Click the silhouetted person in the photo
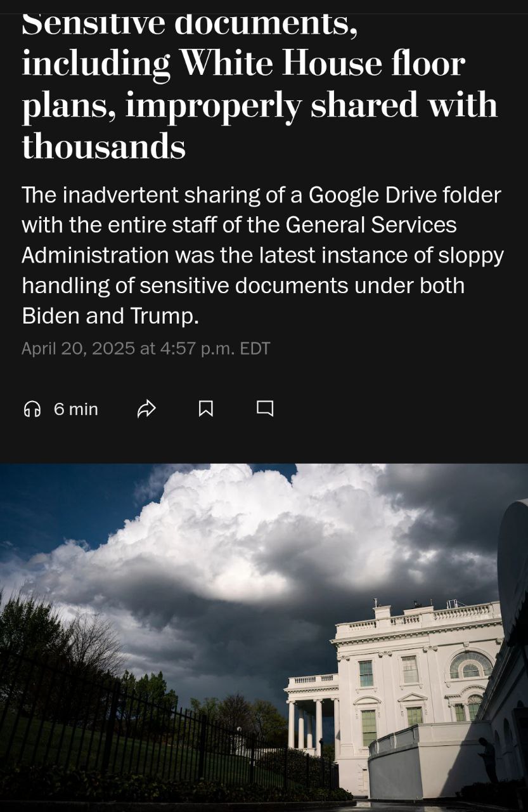Image resolution: width=528 pixels, height=812 pixels. [487, 760]
